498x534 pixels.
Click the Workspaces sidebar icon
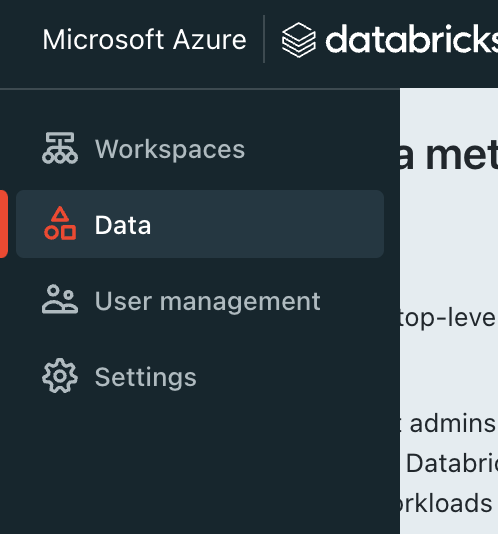click(x=60, y=148)
